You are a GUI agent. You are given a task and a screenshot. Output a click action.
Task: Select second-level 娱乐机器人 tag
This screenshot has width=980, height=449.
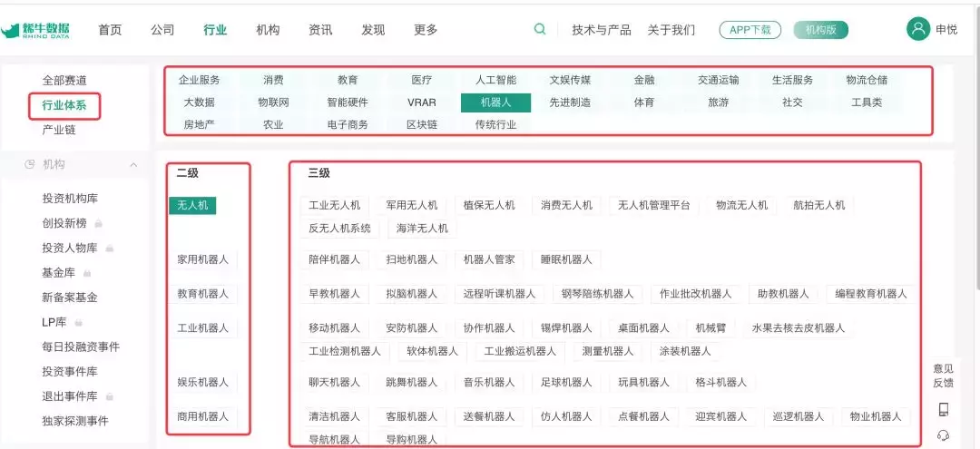[203, 382]
